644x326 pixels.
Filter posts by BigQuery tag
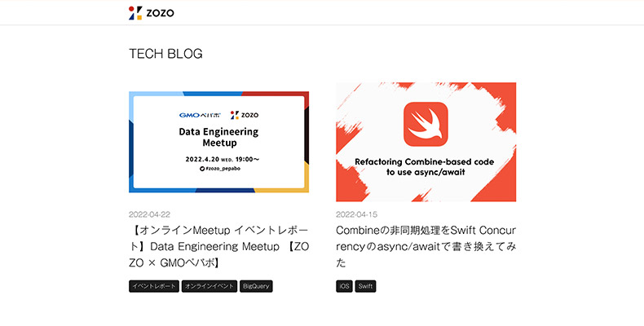(256, 286)
